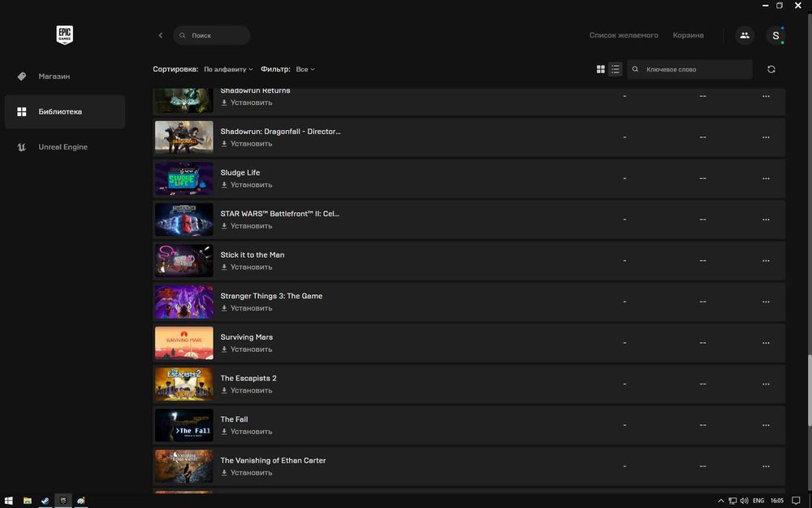
Task: Click the Shadowrun: Dragonfall thumbnail
Action: 184,137
